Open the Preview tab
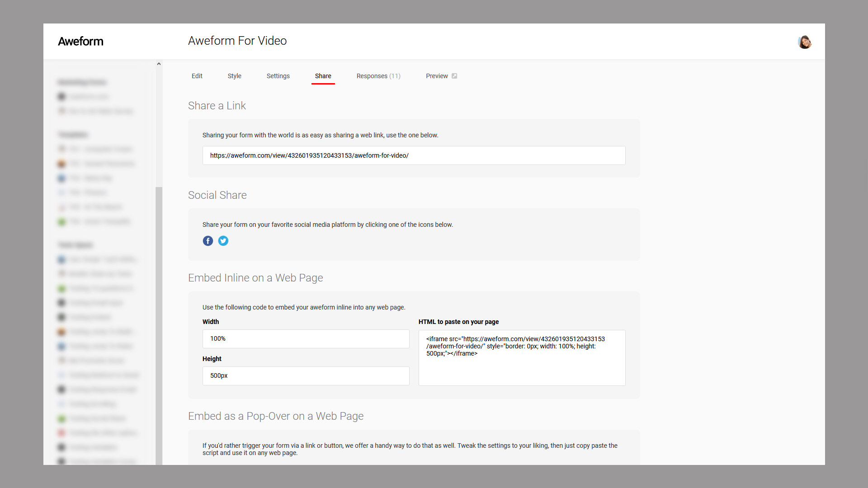The image size is (868, 488). [437, 76]
